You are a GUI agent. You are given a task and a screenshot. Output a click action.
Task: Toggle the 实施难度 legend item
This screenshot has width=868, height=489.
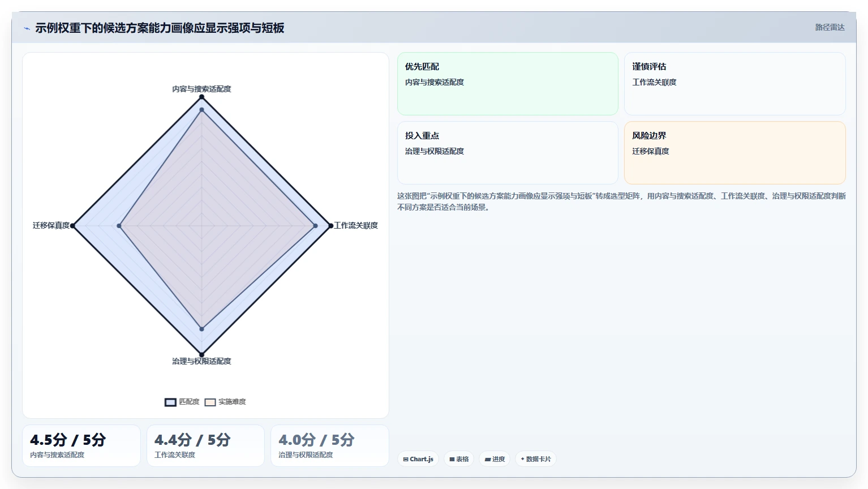tap(225, 402)
